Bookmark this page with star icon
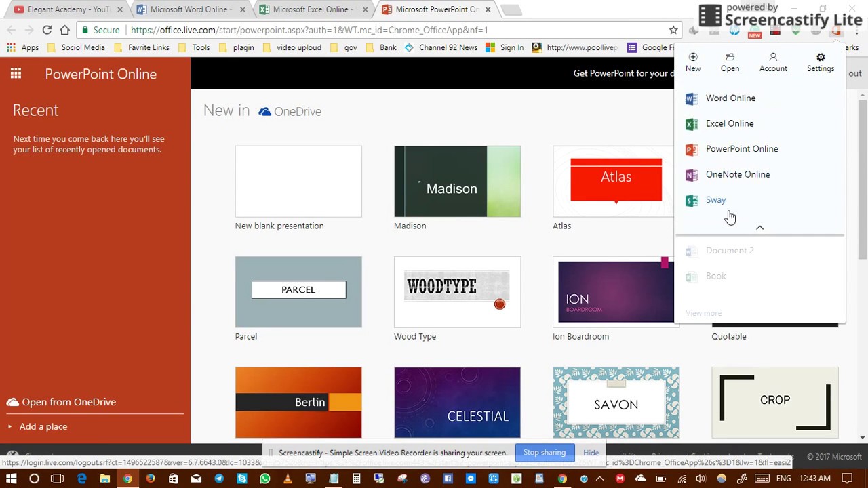 673,30
